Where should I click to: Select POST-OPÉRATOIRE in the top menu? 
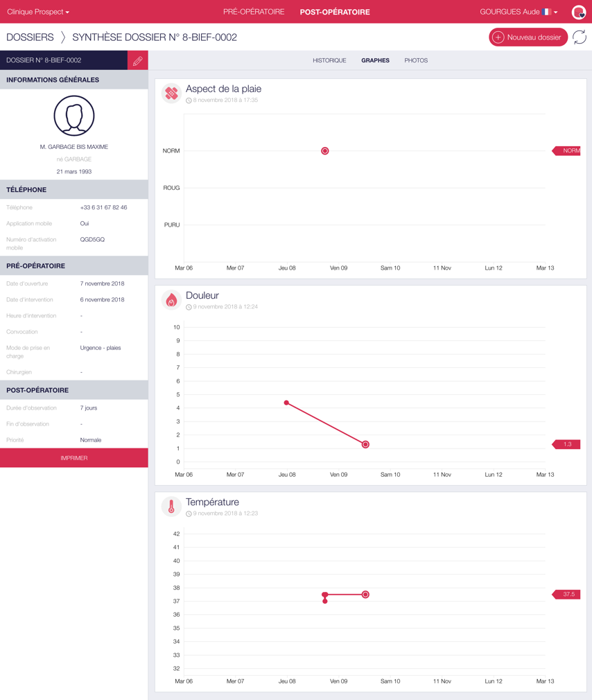pos(335,12)
